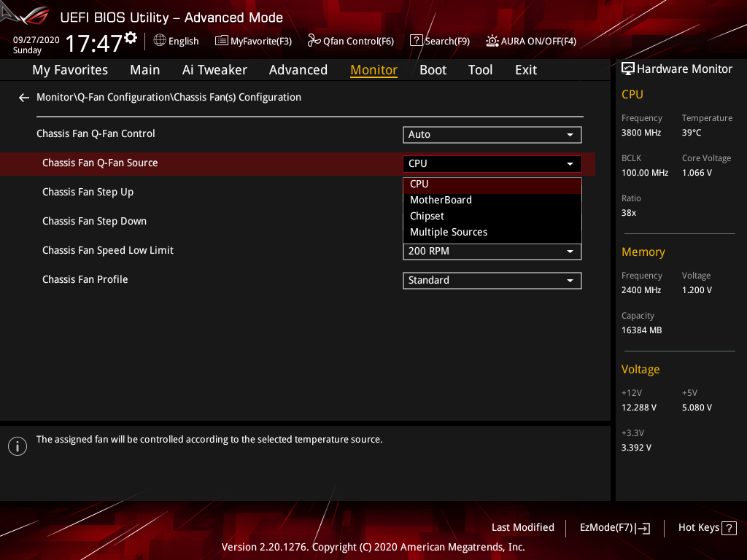747x560 pixels.
Task: Switch to Main tab
Action: click(x=145, y=70)
